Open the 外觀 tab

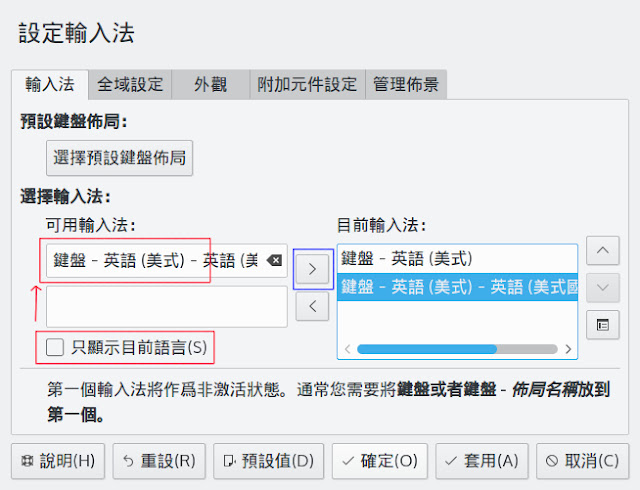click(210, 84)
